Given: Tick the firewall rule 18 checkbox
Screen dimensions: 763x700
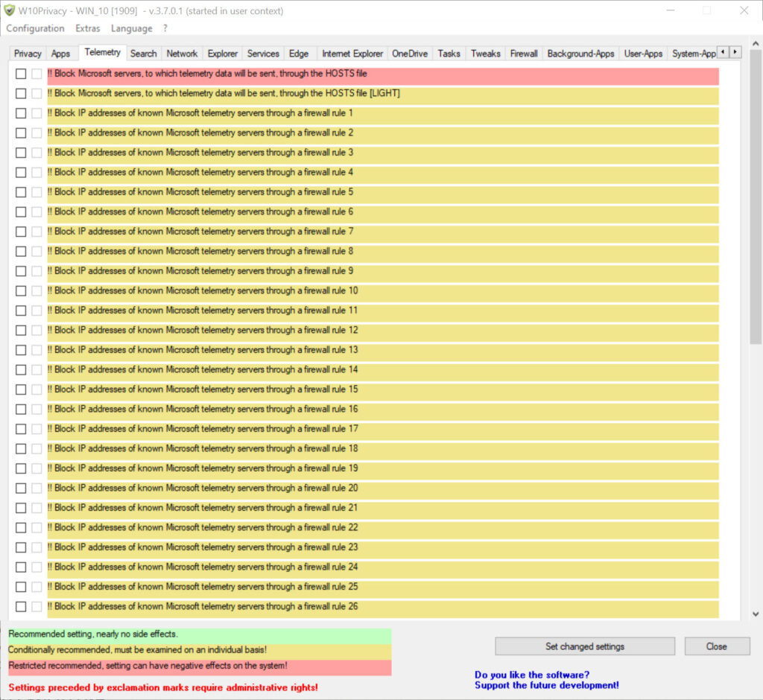Looking at the screenshot, I should point(21,448).
